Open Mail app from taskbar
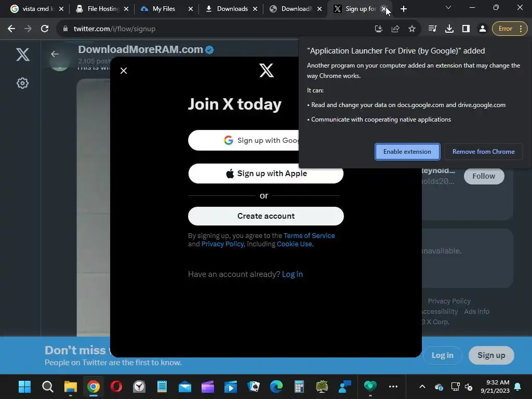This screenshot has width=532, height=399. coord(185,387)
